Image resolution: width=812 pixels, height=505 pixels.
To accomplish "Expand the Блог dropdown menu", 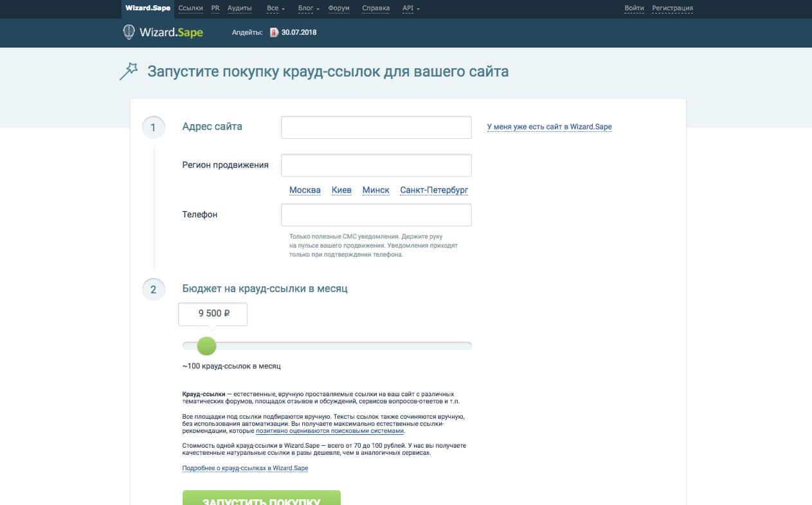I will click(309, 8).
